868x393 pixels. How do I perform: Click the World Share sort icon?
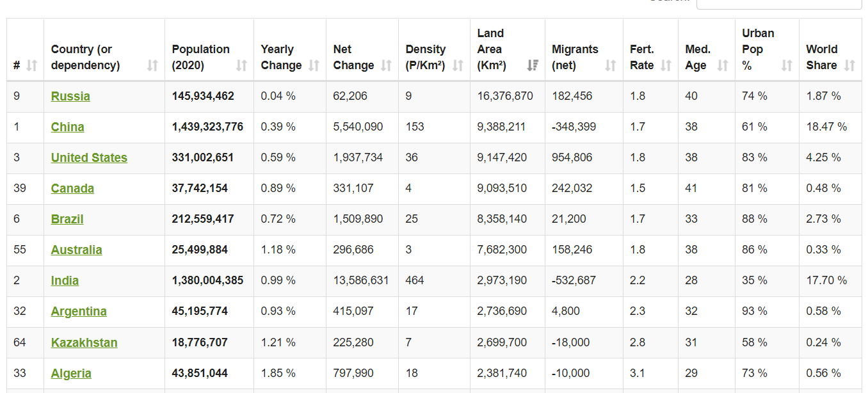click(x=849, y=65)
